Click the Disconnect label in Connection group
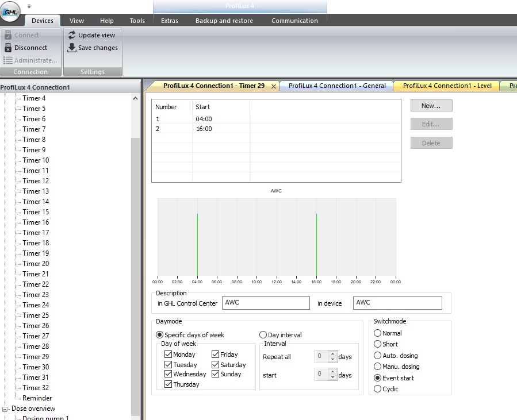Image resolution: width=517 pixels, height=420 pixels. click(x=30, y=48)
